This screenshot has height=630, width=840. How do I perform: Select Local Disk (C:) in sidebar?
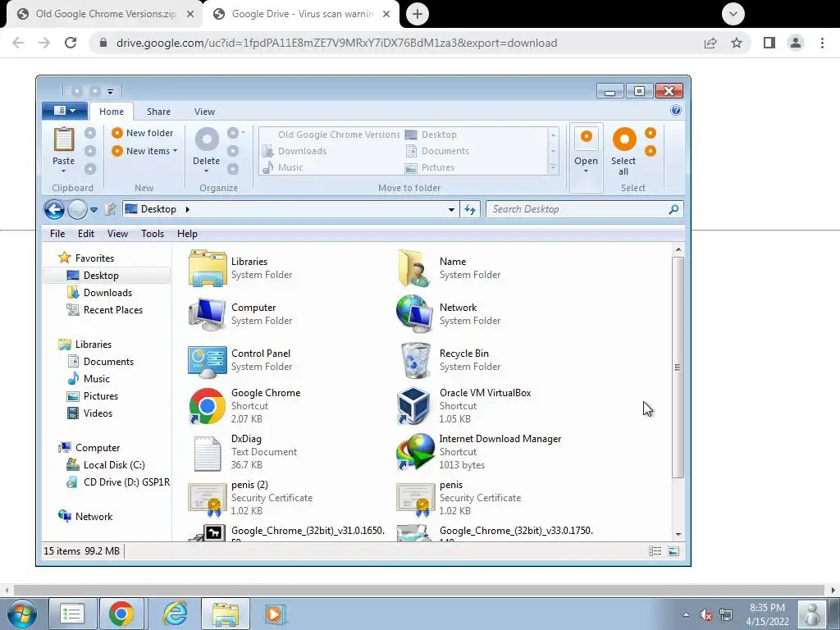click(x=113, y=465)
